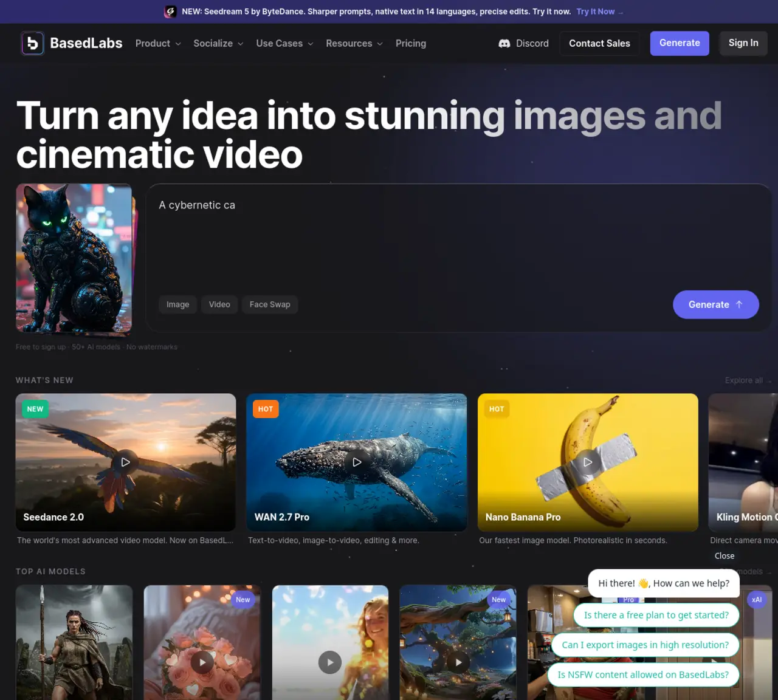Click the header Generate button
Image resolution: width=778 pixels, height=700 pixels.
[680, 43]
